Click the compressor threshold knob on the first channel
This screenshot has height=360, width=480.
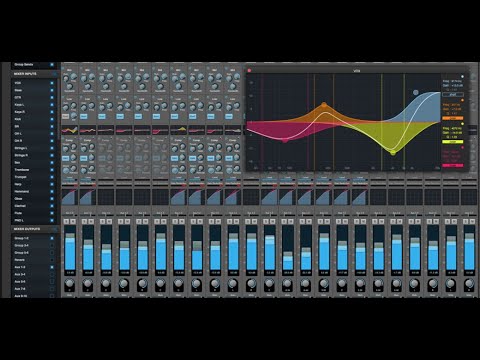point(66,149)
